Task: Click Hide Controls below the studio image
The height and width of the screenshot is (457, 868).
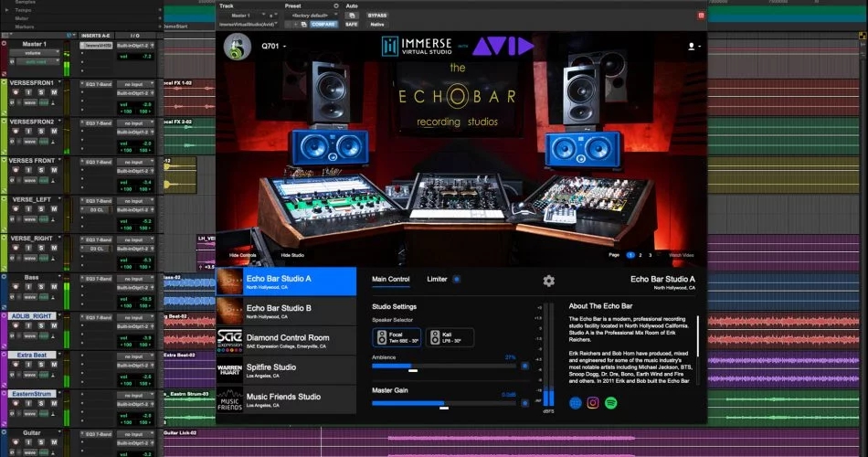Action: (242, 255)
